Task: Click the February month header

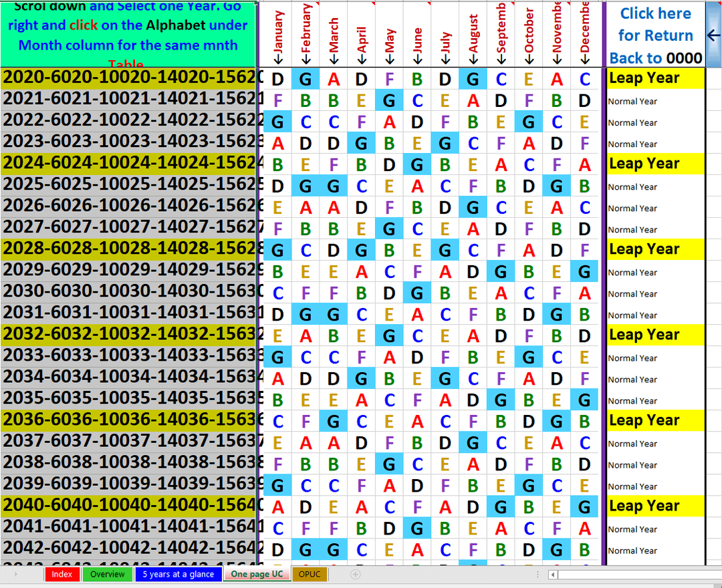Action: pyautogui.click(x=306, y=35)
